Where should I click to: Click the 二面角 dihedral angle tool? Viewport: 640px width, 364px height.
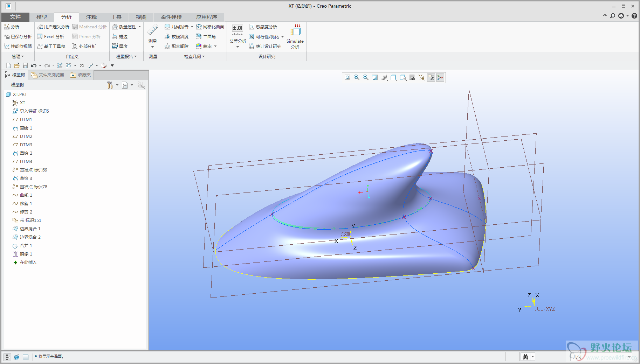click(x=206, y=36)
